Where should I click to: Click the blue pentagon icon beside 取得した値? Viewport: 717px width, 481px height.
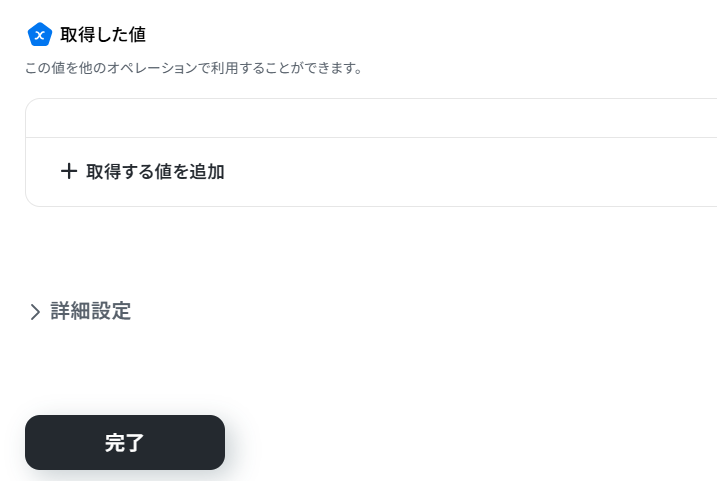point(39,35)
